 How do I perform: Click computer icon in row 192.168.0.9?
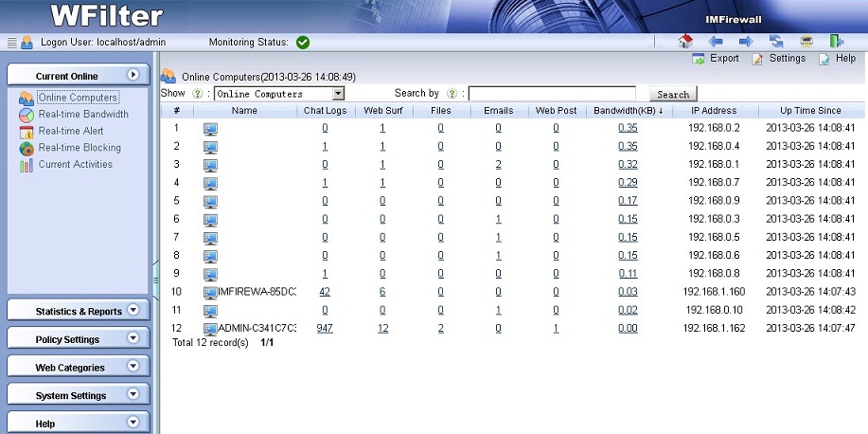210,201
